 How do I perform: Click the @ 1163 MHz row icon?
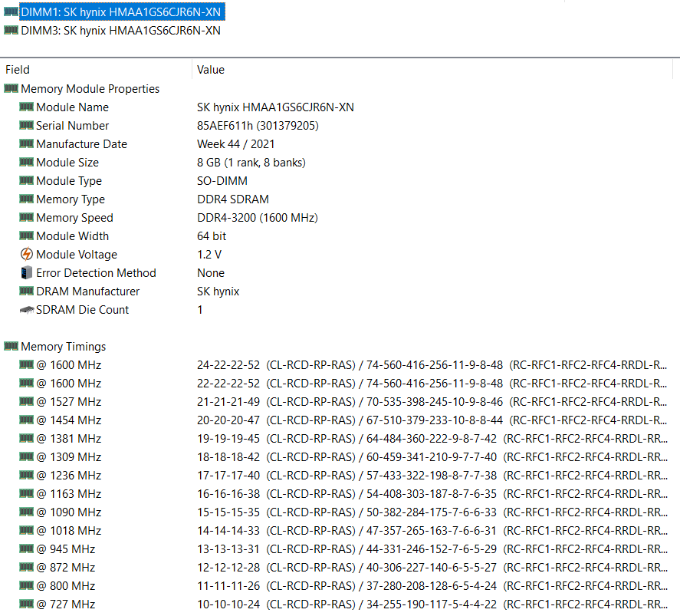click(x=27, y=493)
